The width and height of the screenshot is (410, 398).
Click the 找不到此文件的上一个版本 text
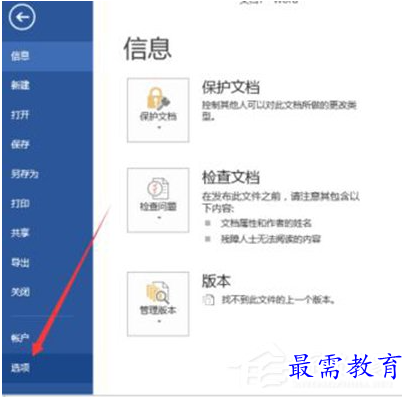pyautogui.click(x=278, y=300)
